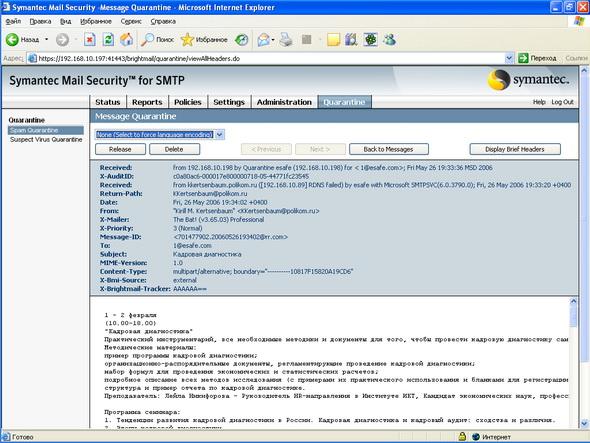Open the Вид menu
This screenshot has height=443, width=590.
[x=65, y=21]
